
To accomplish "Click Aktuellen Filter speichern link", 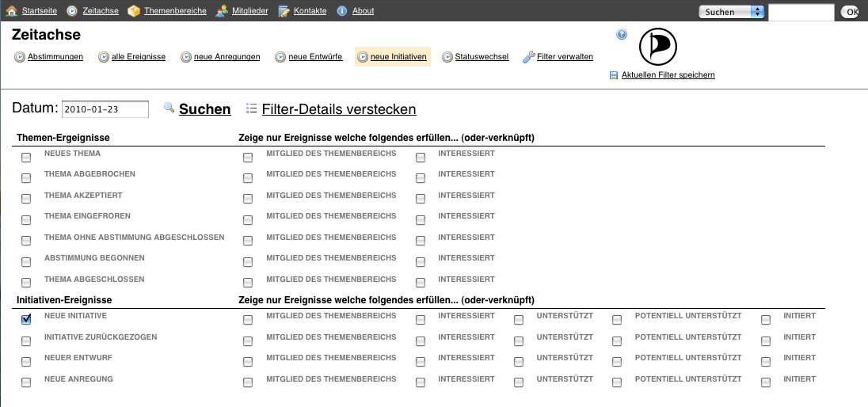I will click(x=668, y=75).
